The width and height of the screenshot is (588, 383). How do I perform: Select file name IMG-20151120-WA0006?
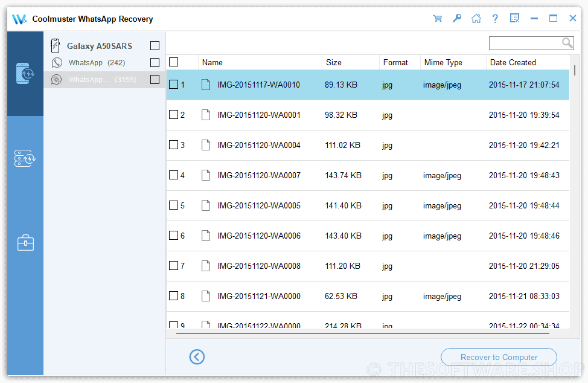259,236
